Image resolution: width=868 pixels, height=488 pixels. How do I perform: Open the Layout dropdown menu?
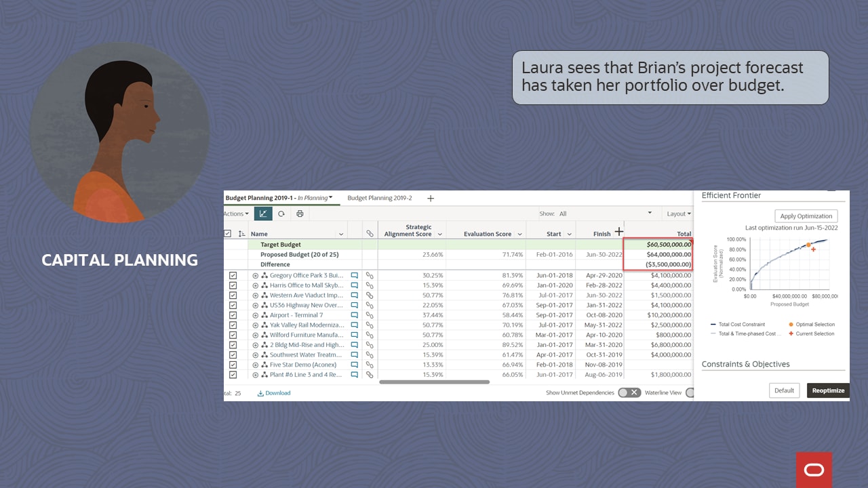(x=678, y=213)
